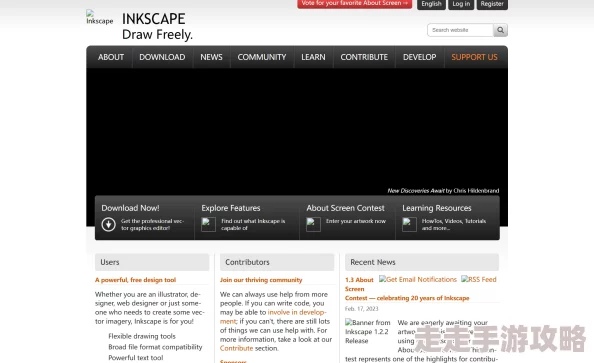Click the hero artwork banner image
Screen dimensions: 594x363
tap(297, 131)
